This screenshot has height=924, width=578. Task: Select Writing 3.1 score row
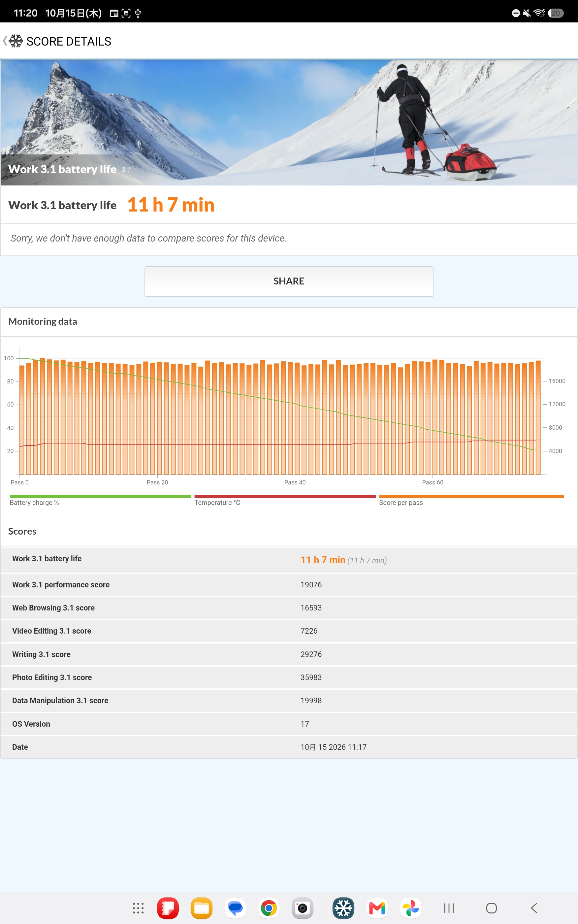[x=289, y=654]
